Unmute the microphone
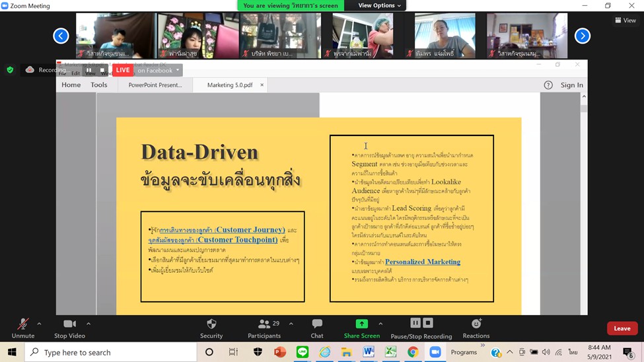This screenshot has width=644, height=362. click(x=22, y=324)
